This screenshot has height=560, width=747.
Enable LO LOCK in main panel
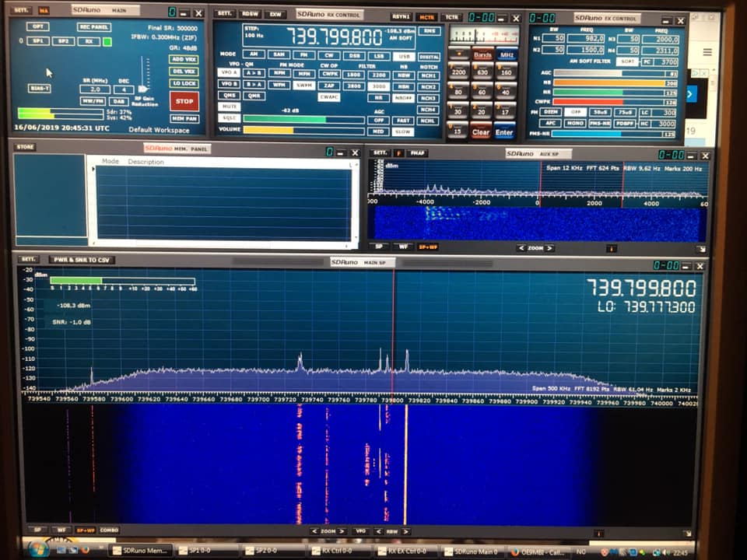point(184,82)
